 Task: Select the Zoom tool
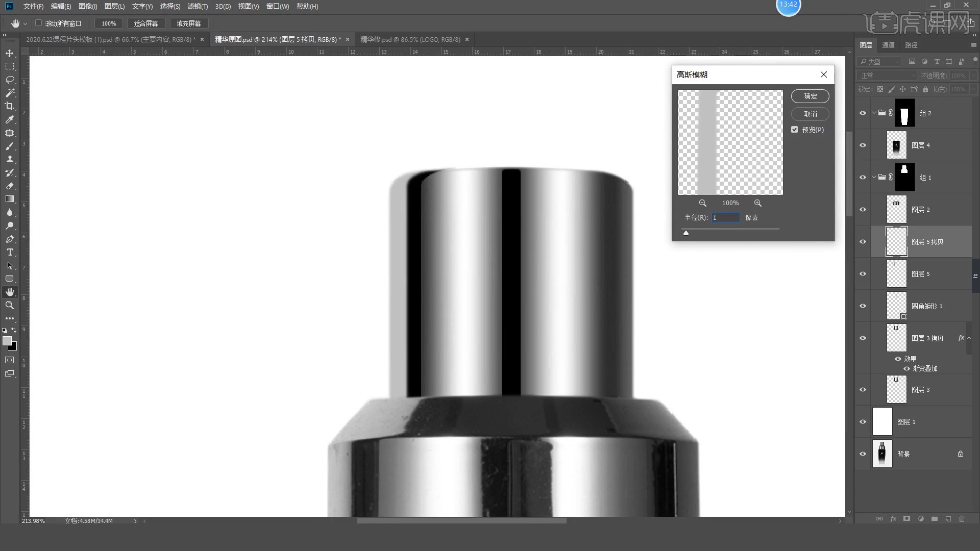(9, 306)
